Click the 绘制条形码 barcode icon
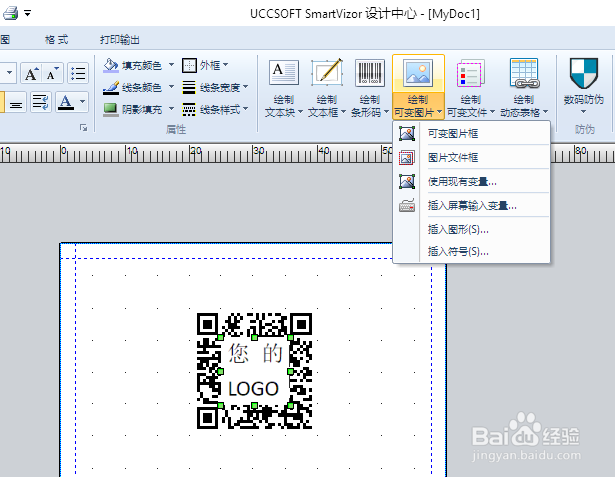The image size is (615, 477). pyautogui.click(x=370, y=73)
